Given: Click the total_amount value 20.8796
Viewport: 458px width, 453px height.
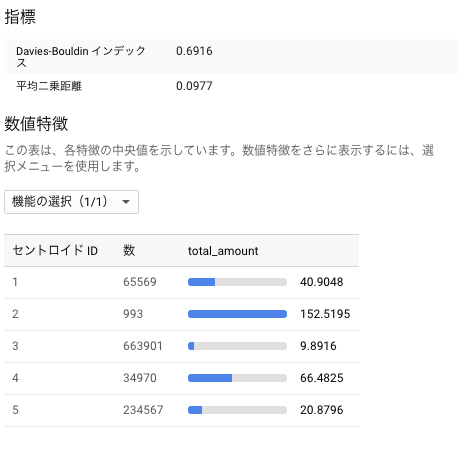Looking at the screenshot, I should 322,410.
